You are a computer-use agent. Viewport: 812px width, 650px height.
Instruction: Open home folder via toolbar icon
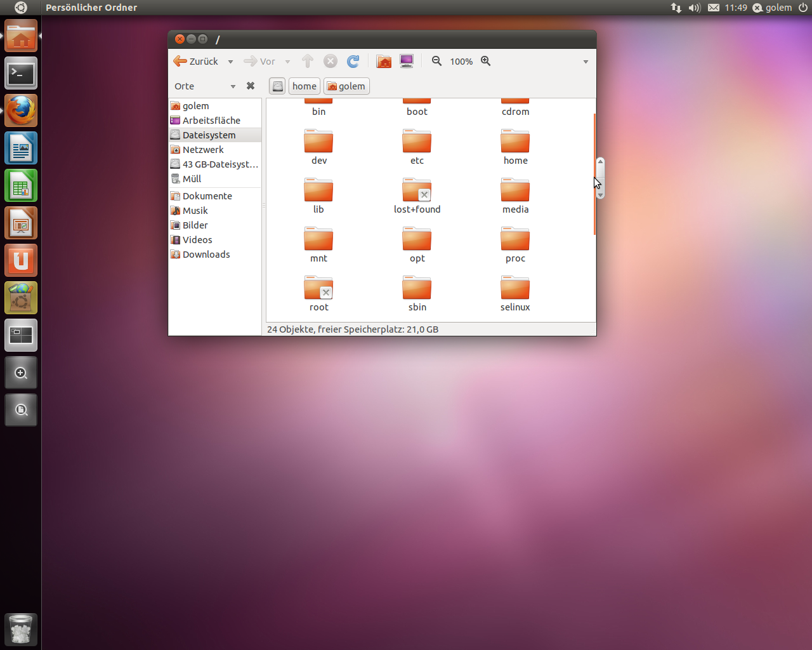click(x=384, y=61)
